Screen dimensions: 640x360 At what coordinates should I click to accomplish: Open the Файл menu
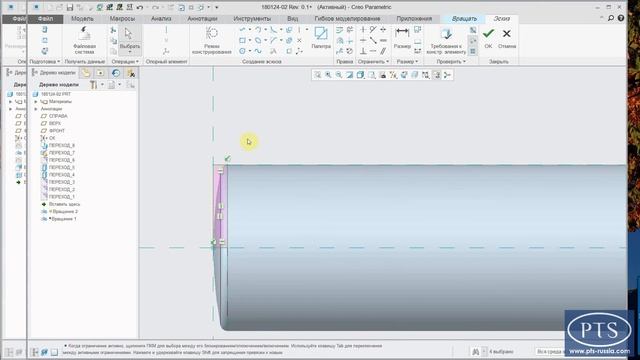point(45,19)
